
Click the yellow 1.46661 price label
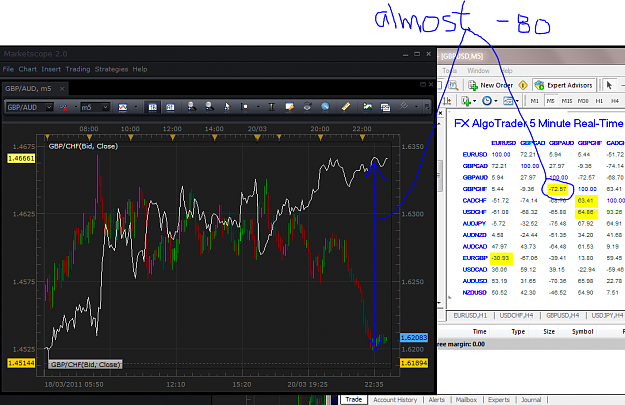point(21,159)
